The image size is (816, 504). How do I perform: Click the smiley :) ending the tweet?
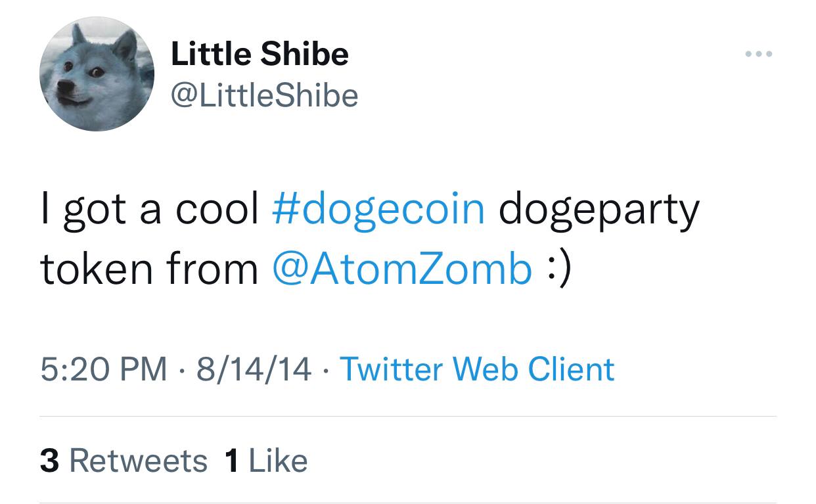558,269
